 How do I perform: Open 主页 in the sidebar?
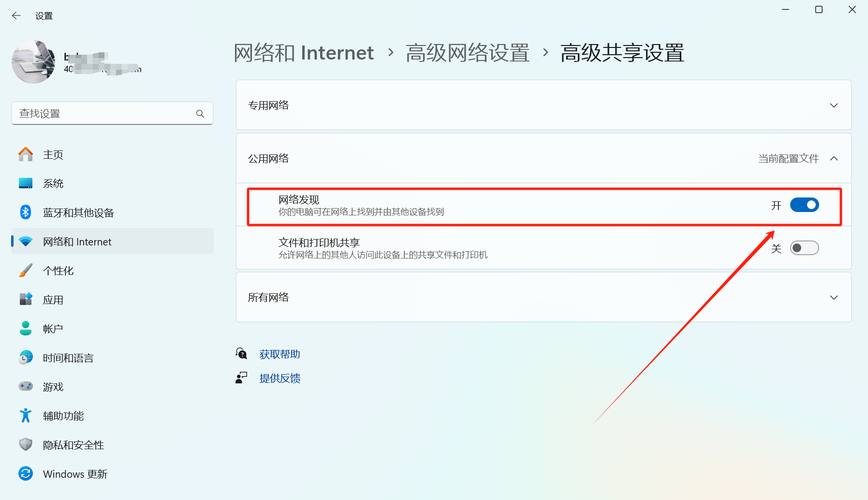tap(113, 154)
